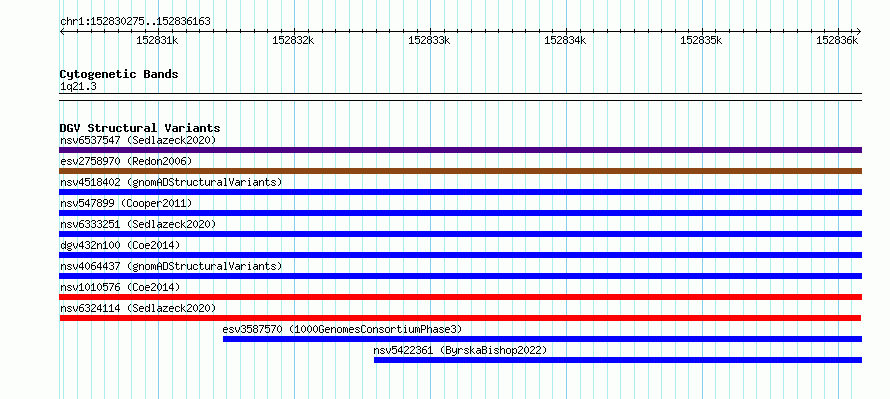This screenshot has width=890, height=399.
Task: Open the nsv1010576 (Coe2014) label
Action: click(120, 287)
